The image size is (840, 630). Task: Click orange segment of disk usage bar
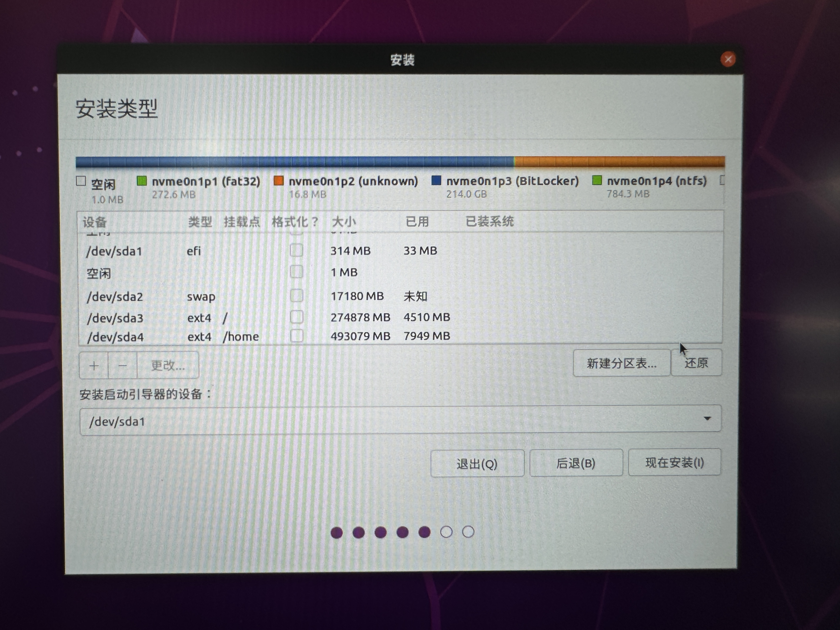[x=620, y=161]
